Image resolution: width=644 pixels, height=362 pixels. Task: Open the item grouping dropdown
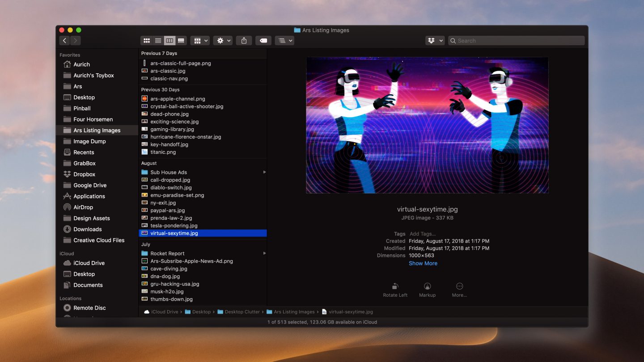pyautogui.click(x=199, y=40)
